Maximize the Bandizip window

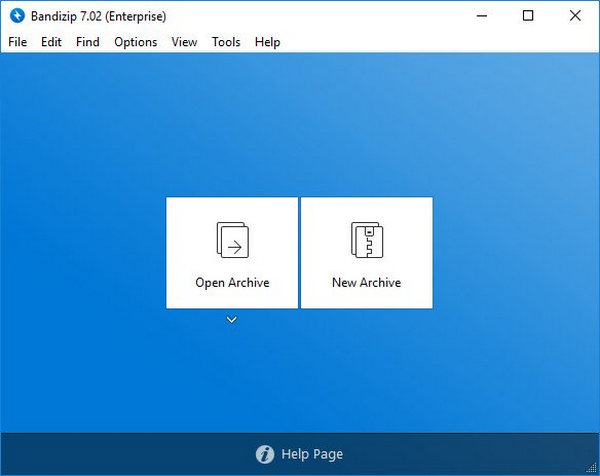pos(528,16)
